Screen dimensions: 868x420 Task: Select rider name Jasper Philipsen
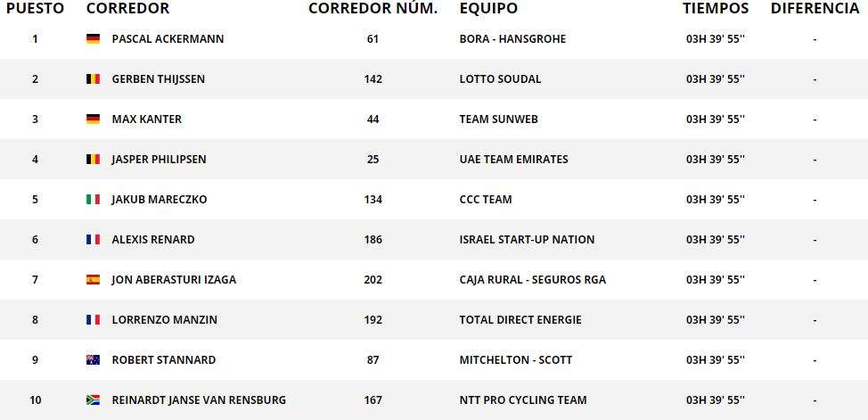tap(159, 159)
